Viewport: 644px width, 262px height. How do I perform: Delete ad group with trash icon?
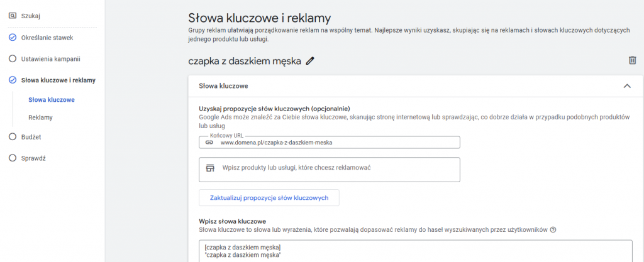[632, 60]
